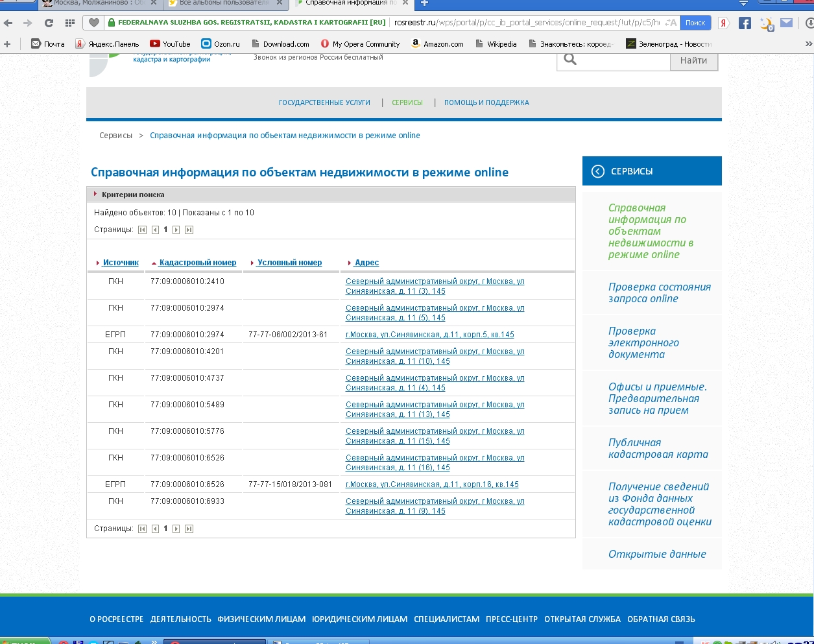The width and height of the screenshot is (814, 644).
Task: Open the ГОСУДАРСТВЕННЫЕ УСЛУГИ menu
Action: [x=324, y=102]
